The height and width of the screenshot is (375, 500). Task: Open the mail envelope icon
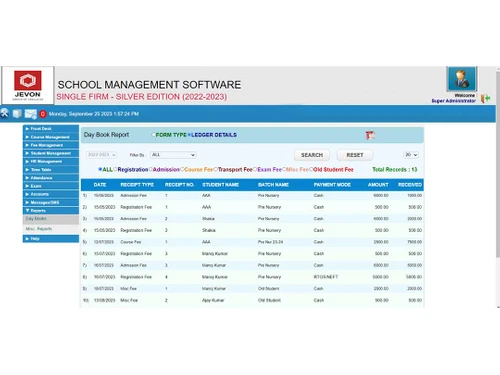click(x=31, y=114)
